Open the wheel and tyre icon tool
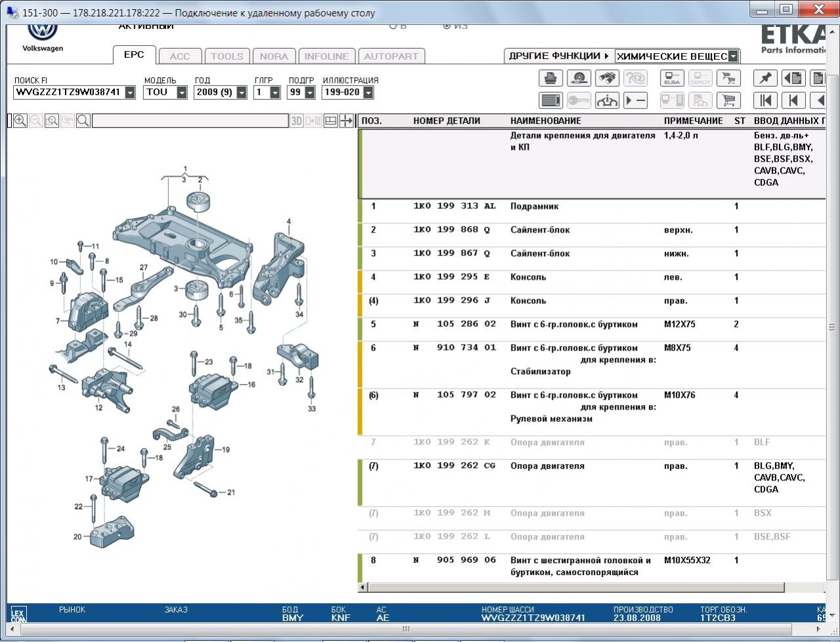 [x=579, y=78]
